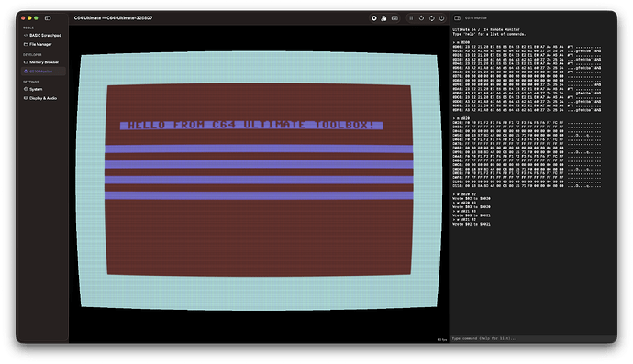
Task: Click the window title C64 Ultimate
Action: [x=113, y=17]
